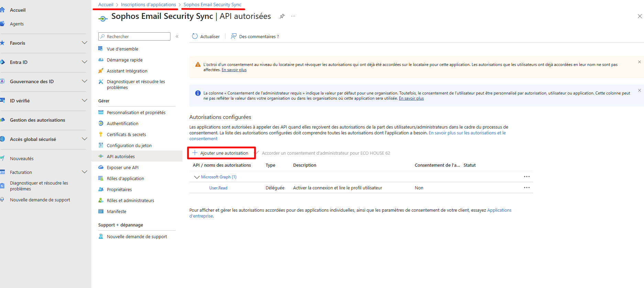Open Nouveautés in left sidebar
This screenshot has width=644, height=288.
click(22, 158)
